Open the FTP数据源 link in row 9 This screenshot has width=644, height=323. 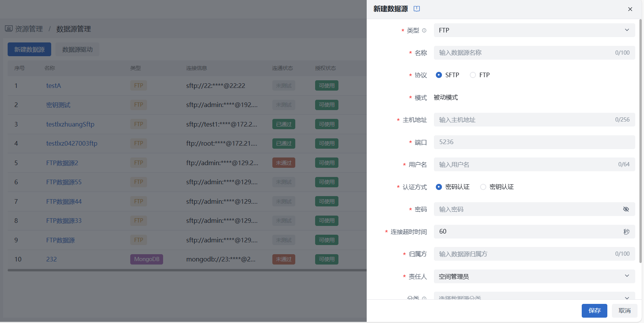pos(60,240)
